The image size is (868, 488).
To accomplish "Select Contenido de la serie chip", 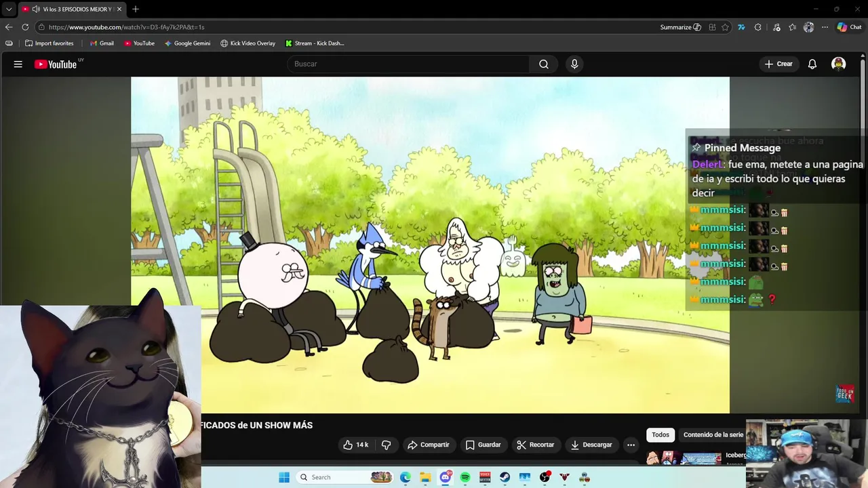I will tap(713, 434).
